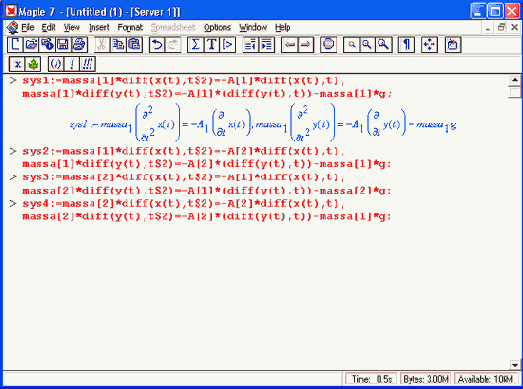Execute worksheet with the triple exclamation button
The width and height of the screenshot is (523, 389).
[88, 64]
